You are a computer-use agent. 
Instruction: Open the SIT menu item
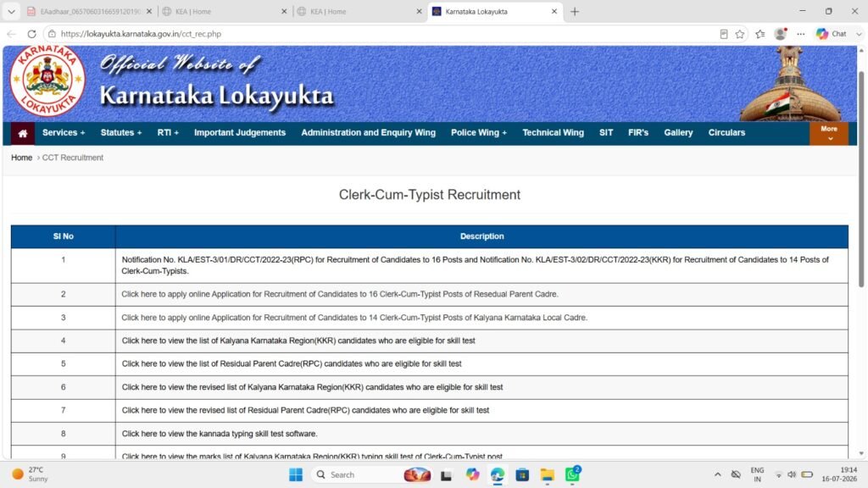(606, 133)
